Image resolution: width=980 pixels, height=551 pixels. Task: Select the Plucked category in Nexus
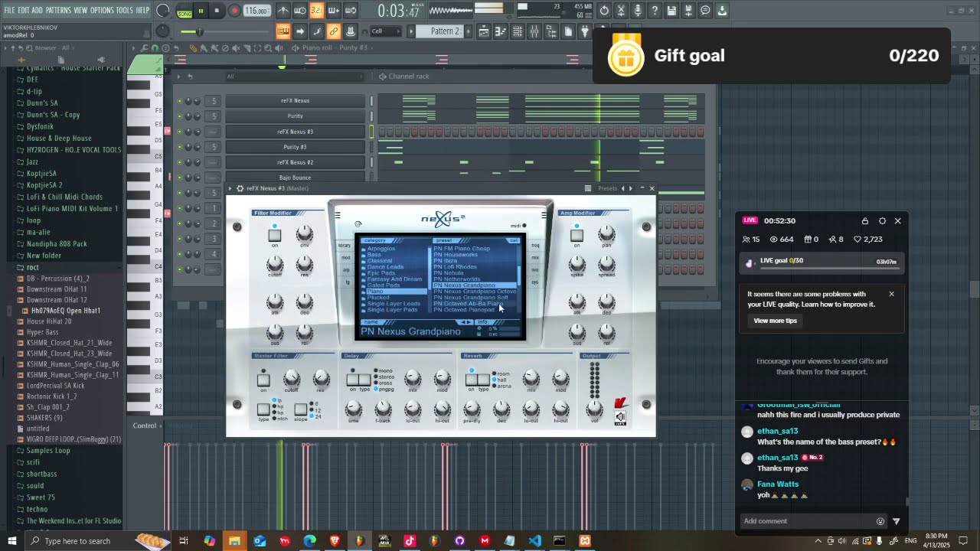pyautogui.click(x=378, y=298)
